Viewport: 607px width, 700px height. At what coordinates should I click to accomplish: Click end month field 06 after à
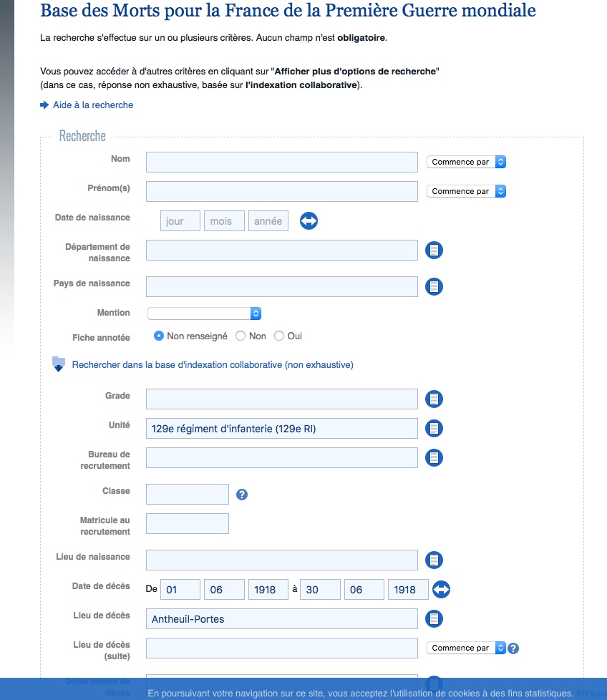click(364, 590)
